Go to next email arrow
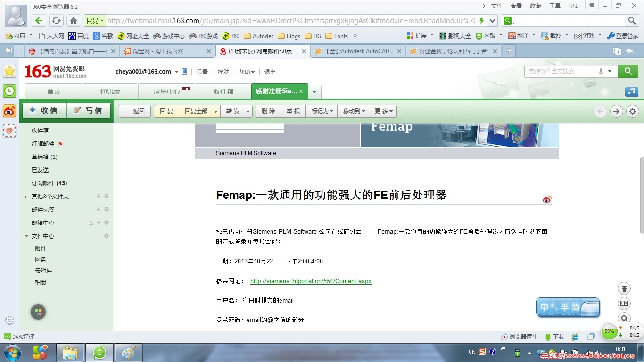This screenshot has height=362, width=644. pos(616,111)
